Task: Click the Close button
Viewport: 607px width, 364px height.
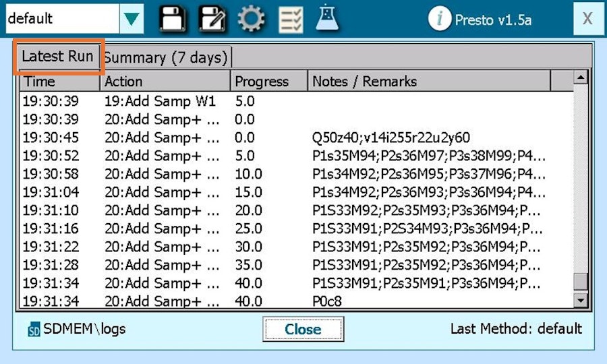Action: (303, 329)
